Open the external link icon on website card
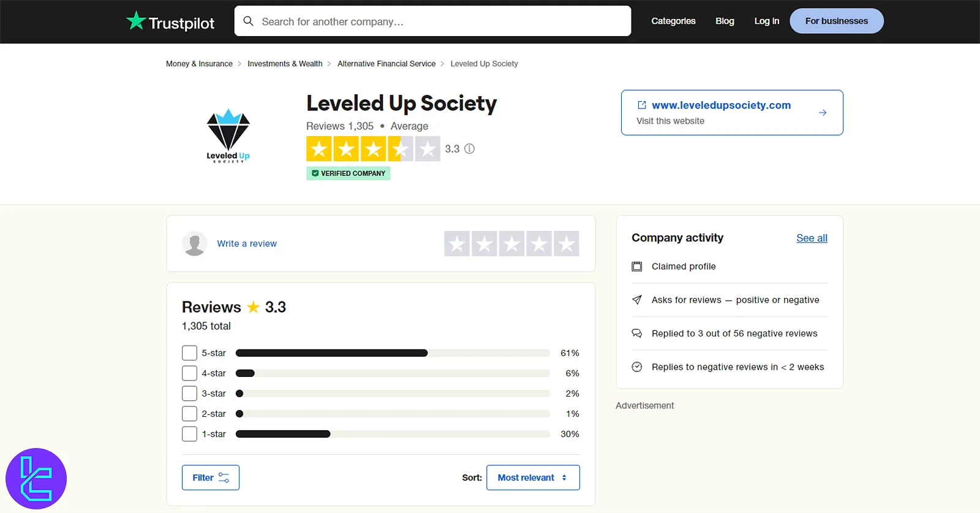This screenshot has height=513, width=980. (642, 104)
